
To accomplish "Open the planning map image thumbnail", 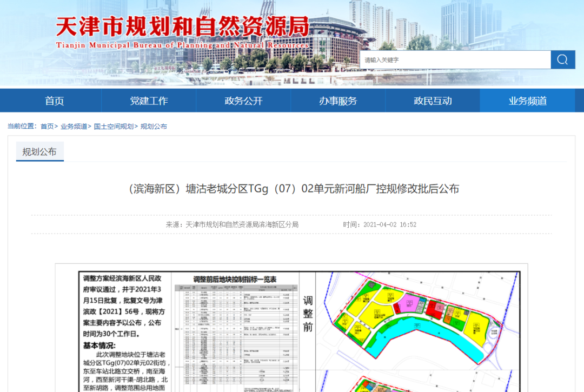I will [x=291, y=328].
